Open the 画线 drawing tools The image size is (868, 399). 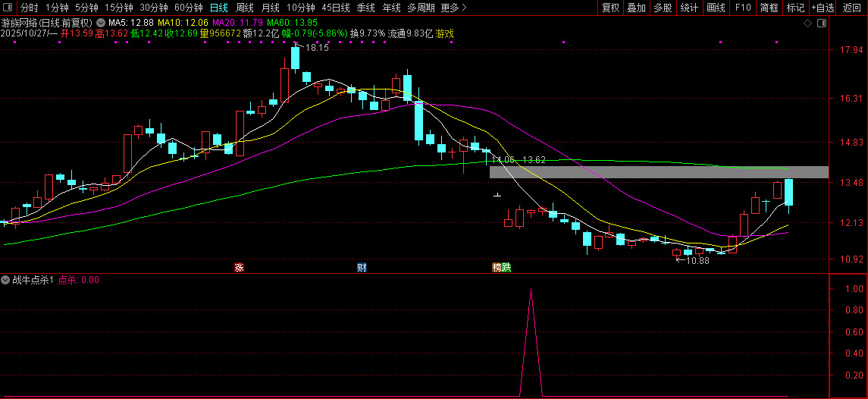click(716, 8)
